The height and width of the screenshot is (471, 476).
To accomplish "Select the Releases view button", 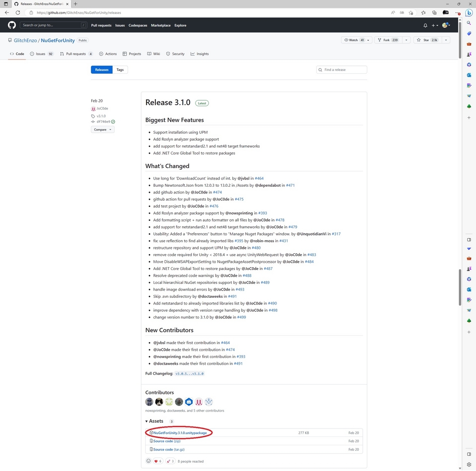I will [x=102, y=70].
